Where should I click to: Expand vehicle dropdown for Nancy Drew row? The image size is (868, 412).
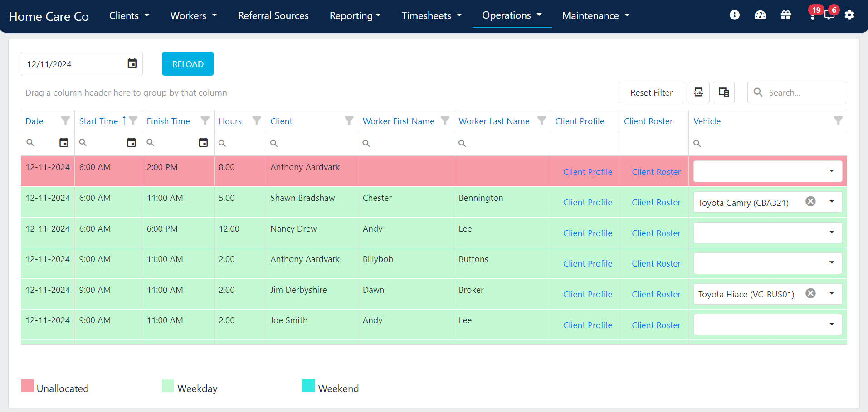pos(832,232)
